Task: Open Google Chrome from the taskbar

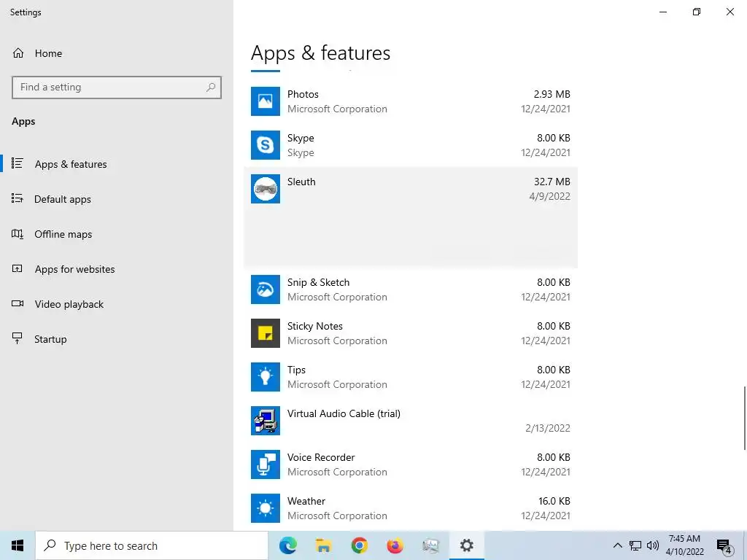Action: tap(359, 545)
